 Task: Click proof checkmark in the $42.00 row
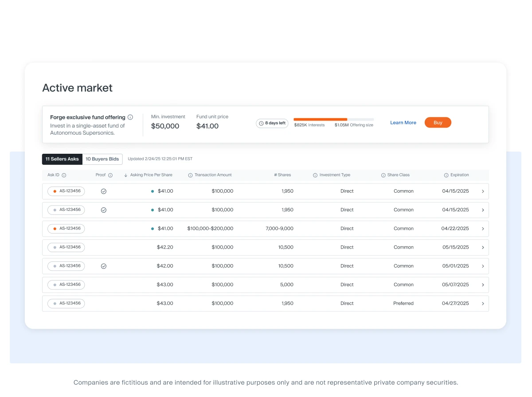pos(104,266)
